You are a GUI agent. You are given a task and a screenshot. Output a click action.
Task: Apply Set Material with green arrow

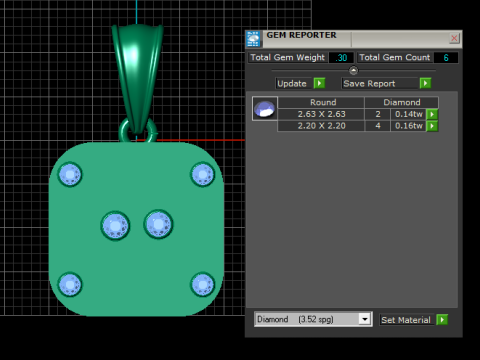point(442,320)
